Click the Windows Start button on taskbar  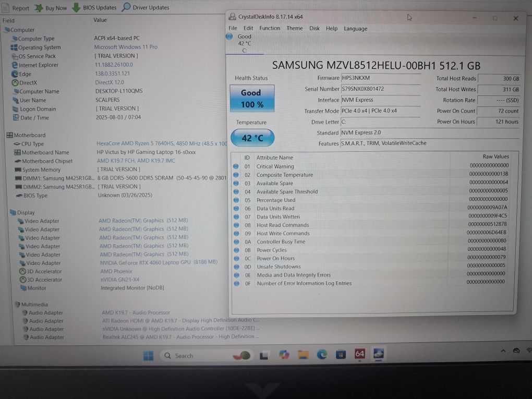pos(148,356)
